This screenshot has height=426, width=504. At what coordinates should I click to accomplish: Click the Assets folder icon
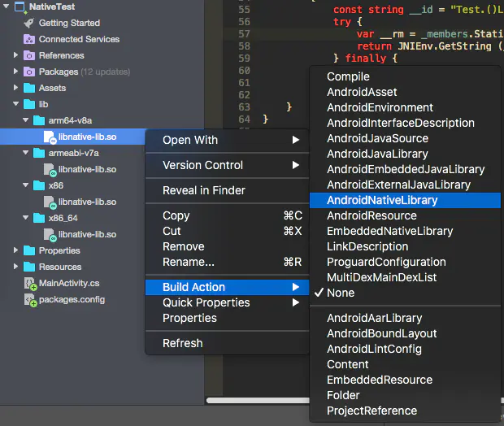point(29,88)
